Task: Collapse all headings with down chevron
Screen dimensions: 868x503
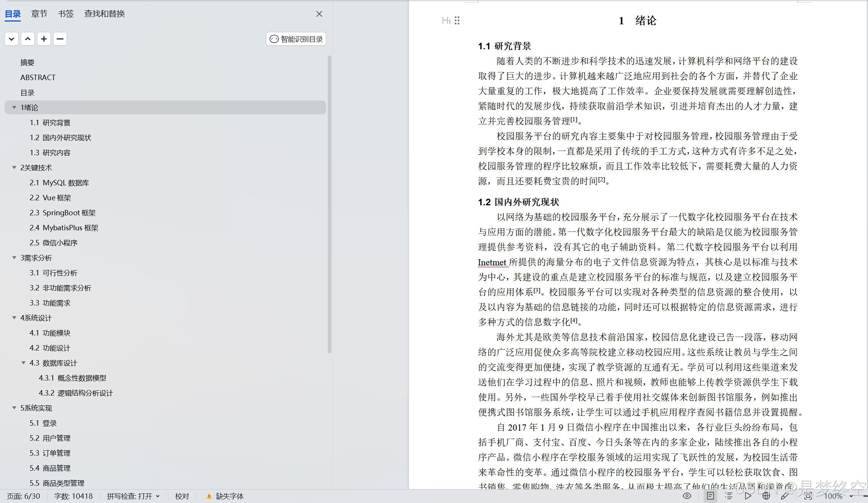Action: click(12, 39)
